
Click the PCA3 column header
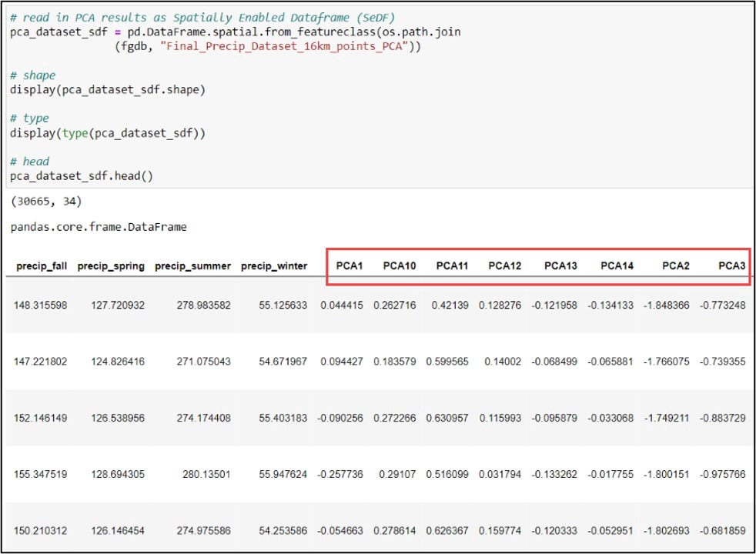click(x=731, y=266)
